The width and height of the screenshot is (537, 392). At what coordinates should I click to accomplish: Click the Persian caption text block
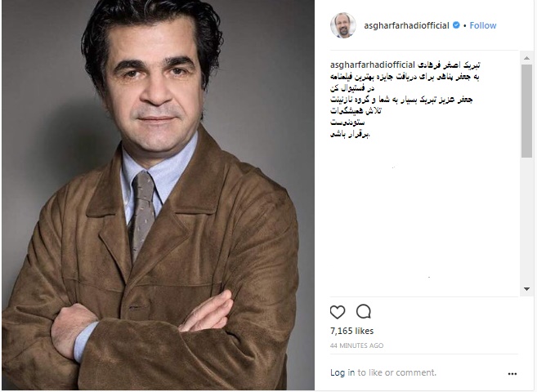[x=405, y=99]
